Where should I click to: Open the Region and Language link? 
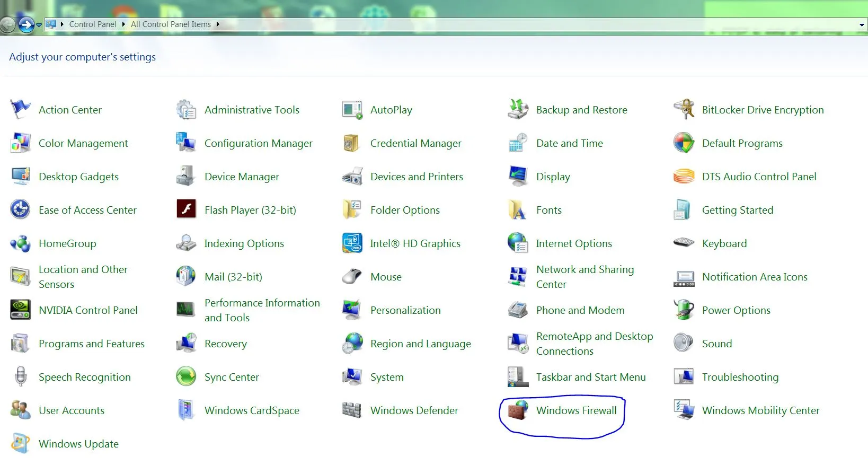tap(421, 344)
